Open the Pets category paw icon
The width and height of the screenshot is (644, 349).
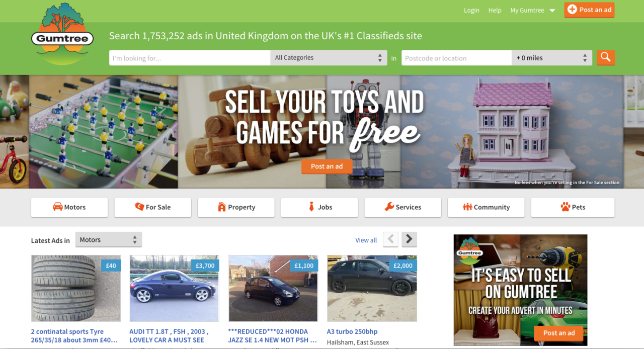pos(565,207)
